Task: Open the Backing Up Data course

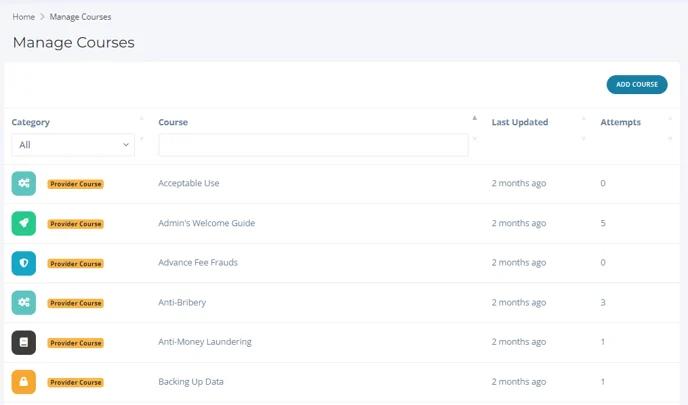Action: pos(191,382)
